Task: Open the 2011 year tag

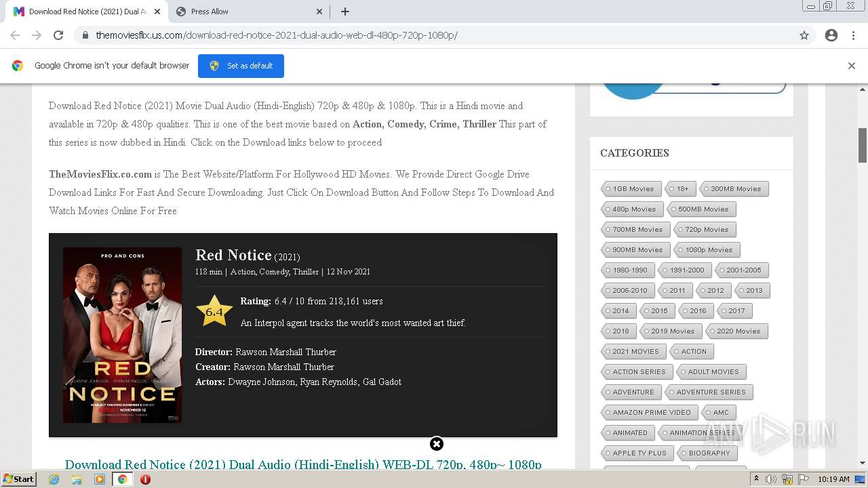Action: pyautogui.click(x=674, y=291)
